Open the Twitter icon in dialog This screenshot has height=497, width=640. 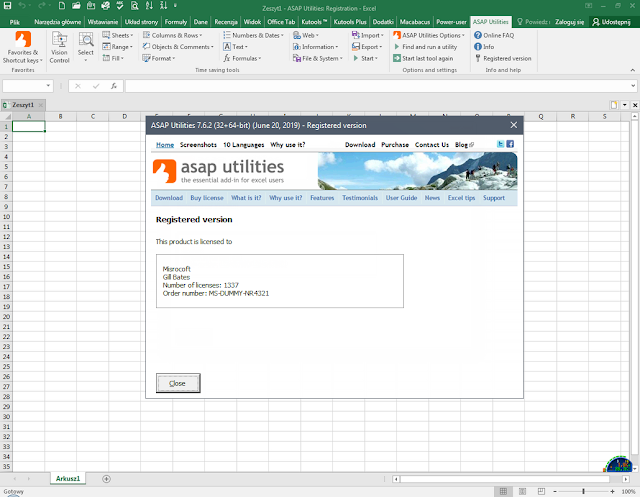tap(500, 144)
